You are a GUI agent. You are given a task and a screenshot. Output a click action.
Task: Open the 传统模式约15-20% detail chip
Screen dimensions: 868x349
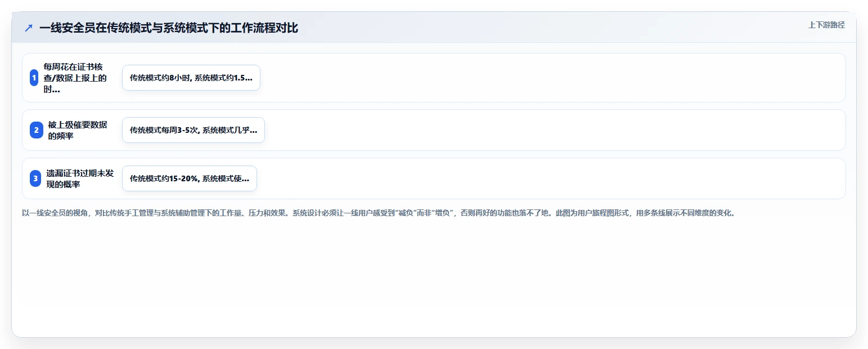pos(190,178)
